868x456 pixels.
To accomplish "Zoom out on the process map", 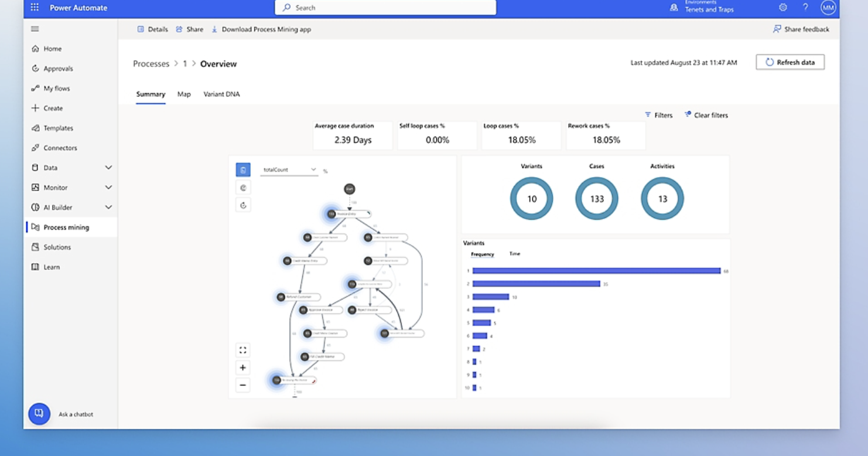I will [243, 385].
